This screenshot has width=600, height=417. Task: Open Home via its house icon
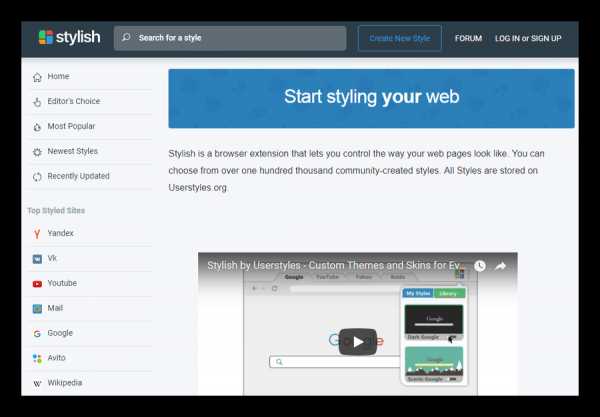click(37, 77)
